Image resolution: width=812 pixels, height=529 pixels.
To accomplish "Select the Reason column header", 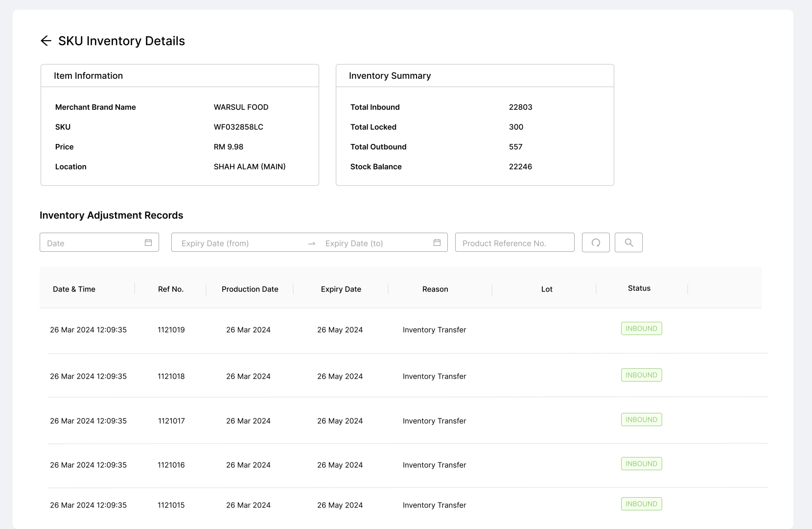I will pyautogui.click(x=435, y=289).
